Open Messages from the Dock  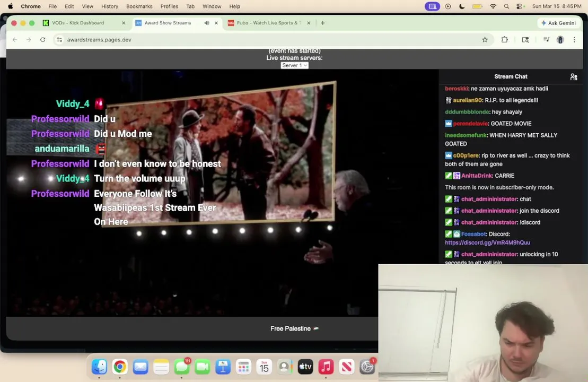point(182,367)
